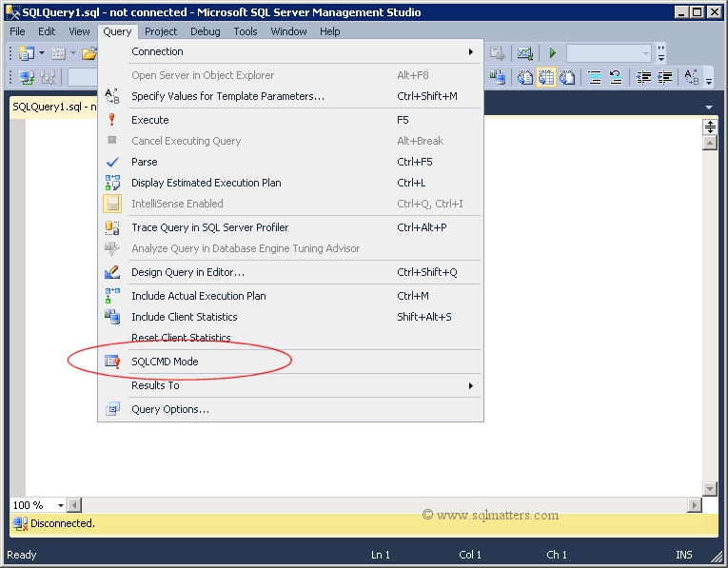Open the File menu
This screenshot has width=728, height=568.
[x=18, y=31]
